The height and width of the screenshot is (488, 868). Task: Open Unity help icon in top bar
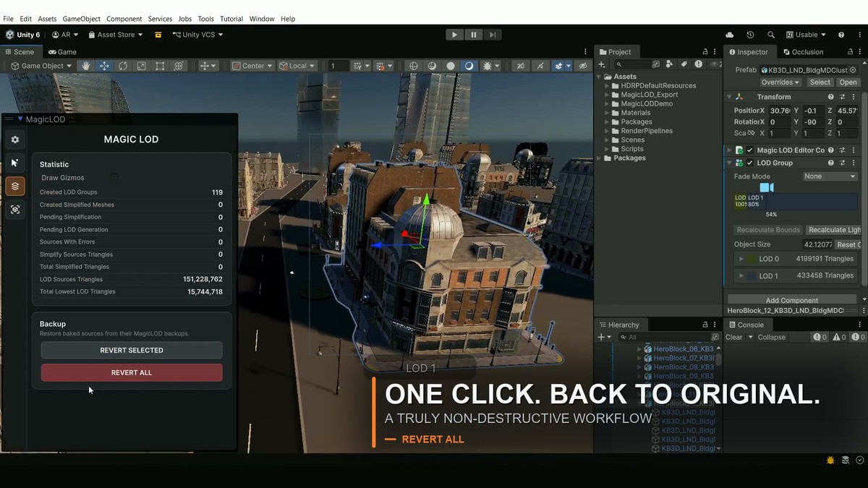pos(841,35)
